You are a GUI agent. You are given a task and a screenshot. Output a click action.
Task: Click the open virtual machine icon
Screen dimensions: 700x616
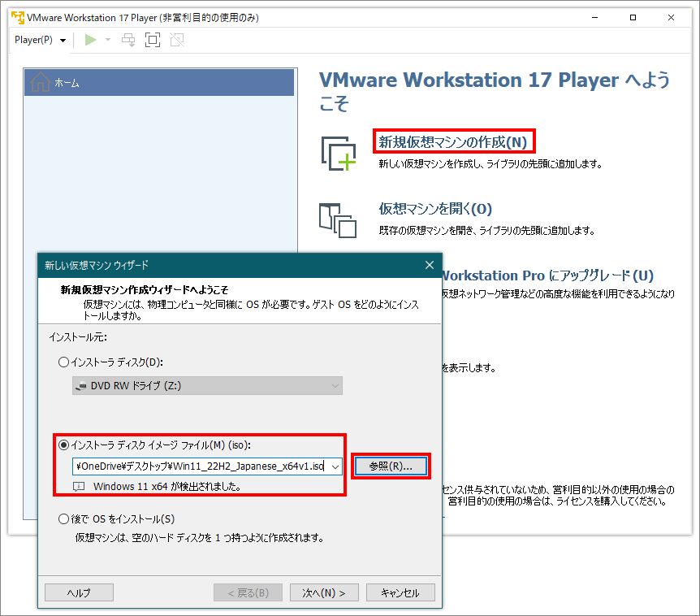pyautogui.click(x=338, y=221)
